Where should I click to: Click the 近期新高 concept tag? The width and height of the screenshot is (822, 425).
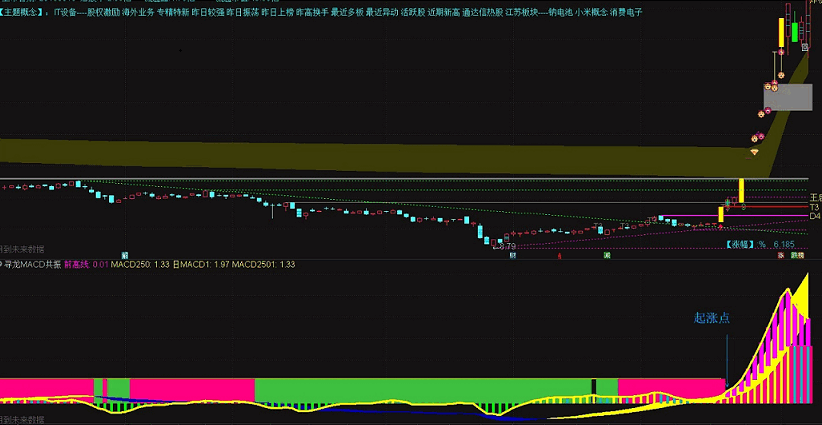tap(443, 12)
